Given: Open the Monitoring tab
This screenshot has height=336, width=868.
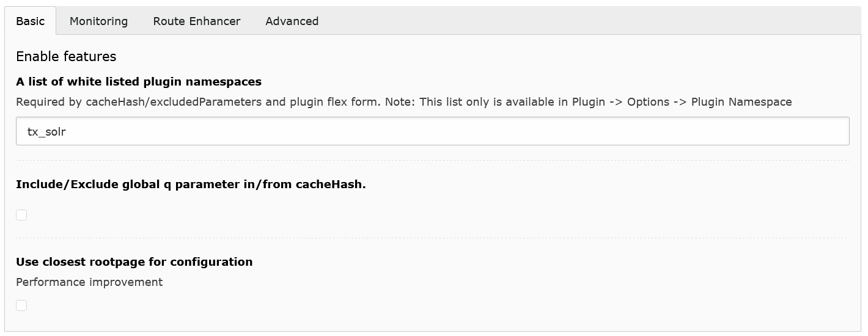Looking at the screenshot, I should 98,21.
